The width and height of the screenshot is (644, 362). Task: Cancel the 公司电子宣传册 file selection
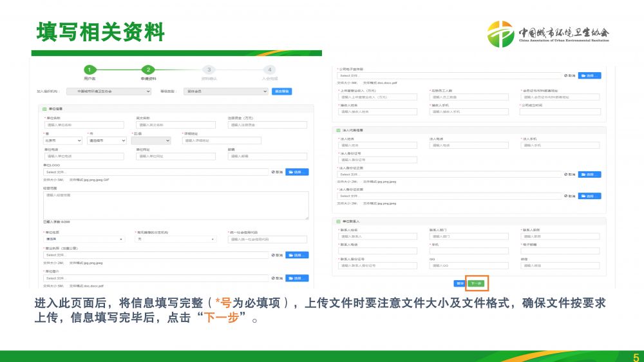(x=569, y=75)
